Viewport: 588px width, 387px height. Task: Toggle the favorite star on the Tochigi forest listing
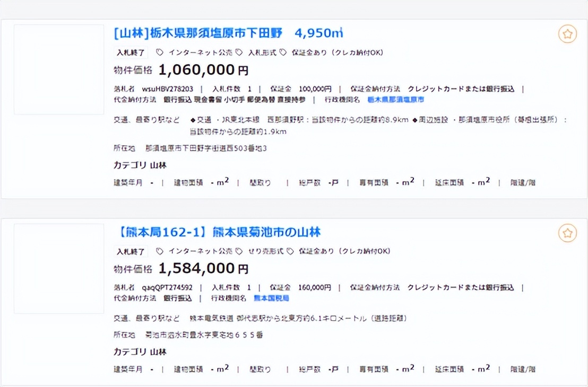point(567,33)
